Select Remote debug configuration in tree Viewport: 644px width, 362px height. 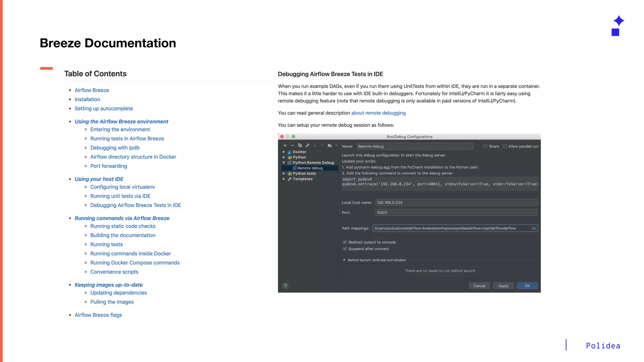click(x=310, y=168)
